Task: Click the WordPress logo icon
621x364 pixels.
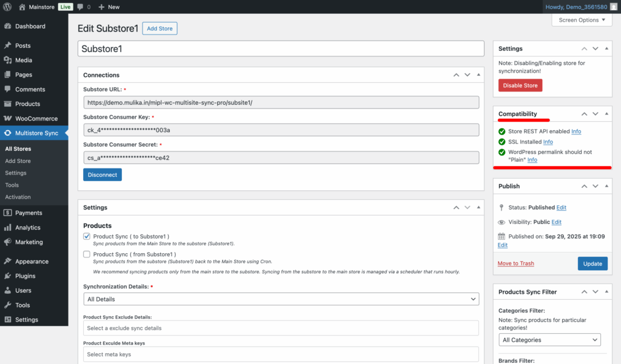Action: coord(7,7)
